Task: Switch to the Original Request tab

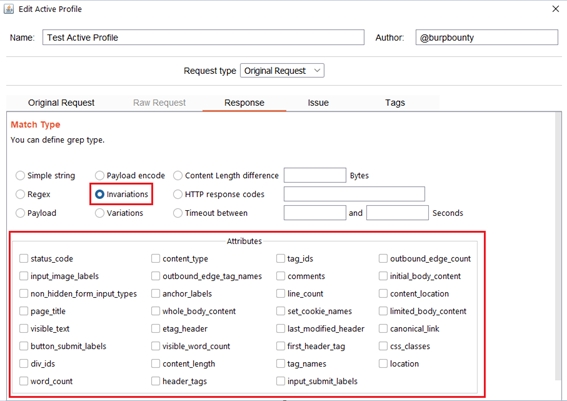Action: tap(61, 103)
